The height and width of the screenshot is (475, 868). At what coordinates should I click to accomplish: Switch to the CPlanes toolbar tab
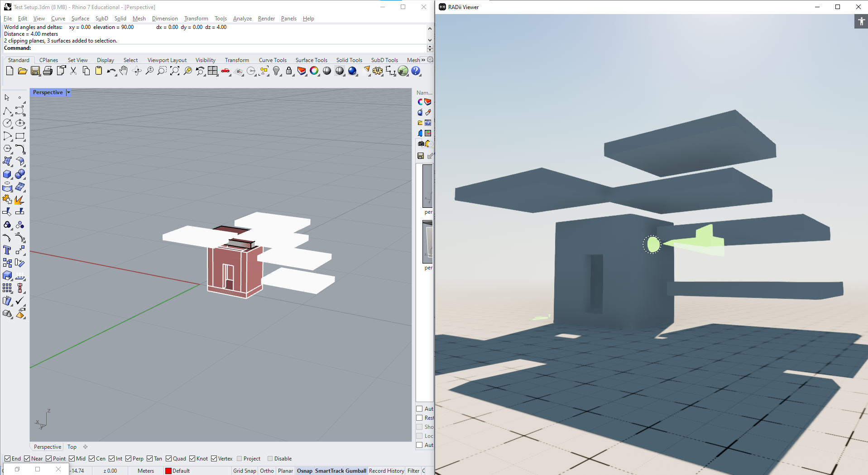48,60
